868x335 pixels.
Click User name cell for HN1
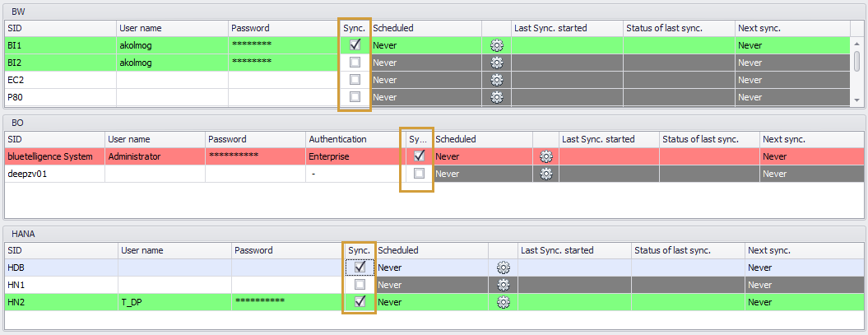pos(174,285)
